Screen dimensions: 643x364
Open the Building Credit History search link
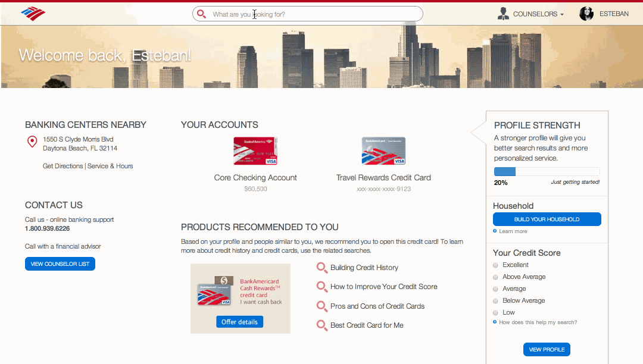[364, 268]
